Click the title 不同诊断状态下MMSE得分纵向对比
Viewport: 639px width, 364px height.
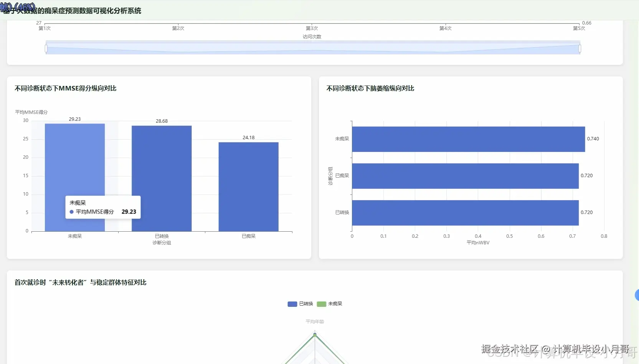(66, 88)
